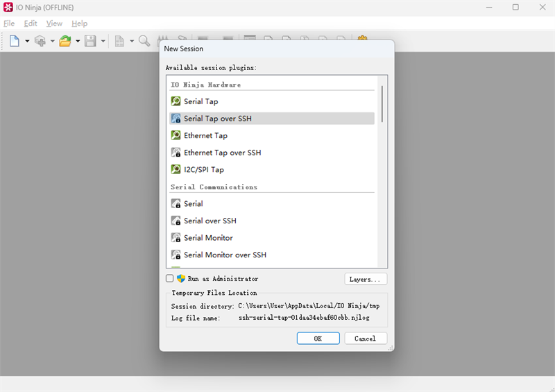Viewport: 555px width, 392px height.
Task: Choose the 'Serial Tap' list entry text
Action: pos(201,101)
